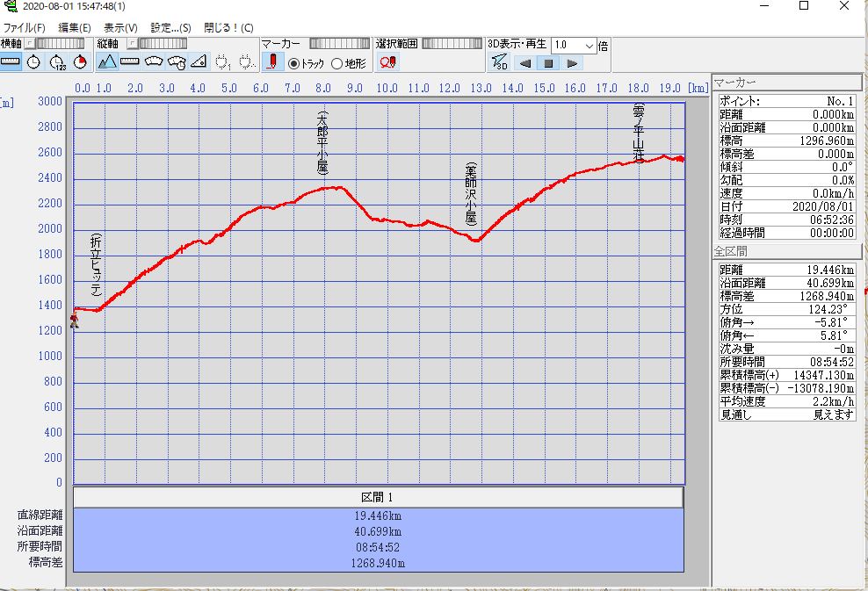Select the horizontal axis clock time icon

tap(33, 61)
